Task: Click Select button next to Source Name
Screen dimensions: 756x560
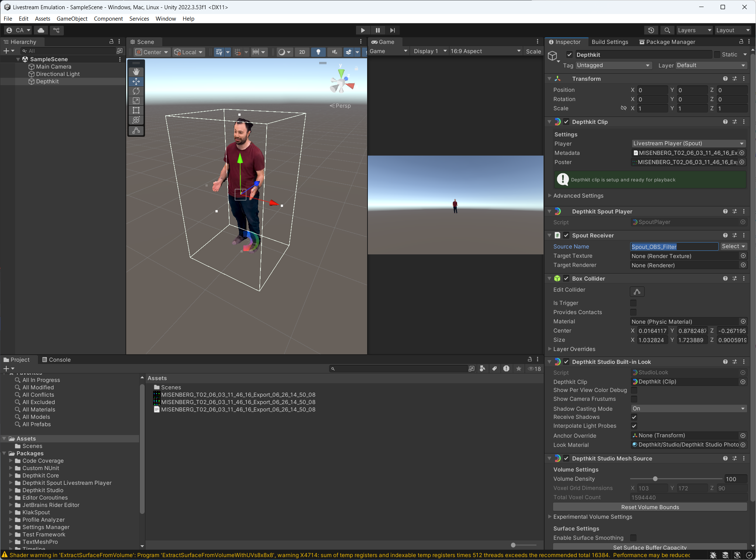Action: click(733, 246)
